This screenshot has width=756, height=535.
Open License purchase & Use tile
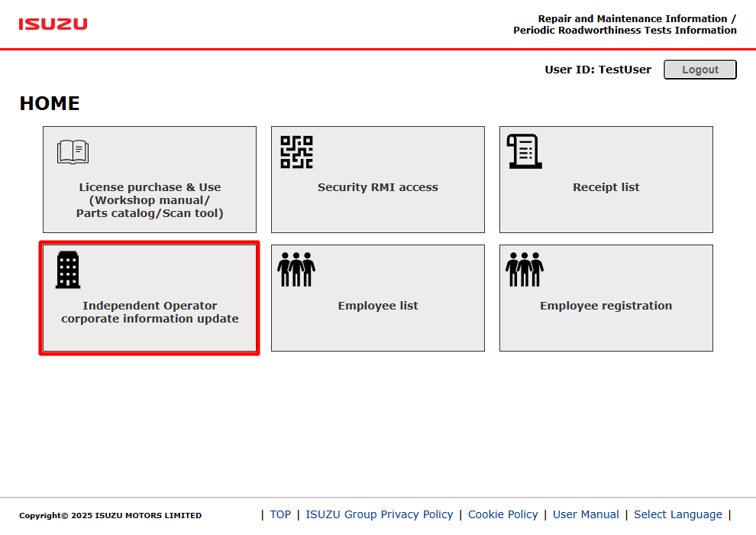pyautogui.click(x=150, y=180)
